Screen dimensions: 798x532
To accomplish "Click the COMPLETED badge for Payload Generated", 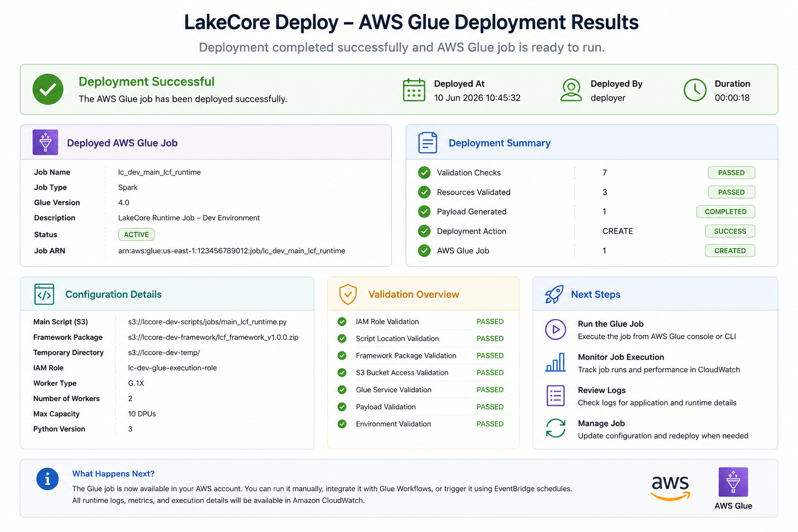I will (725, 211).
